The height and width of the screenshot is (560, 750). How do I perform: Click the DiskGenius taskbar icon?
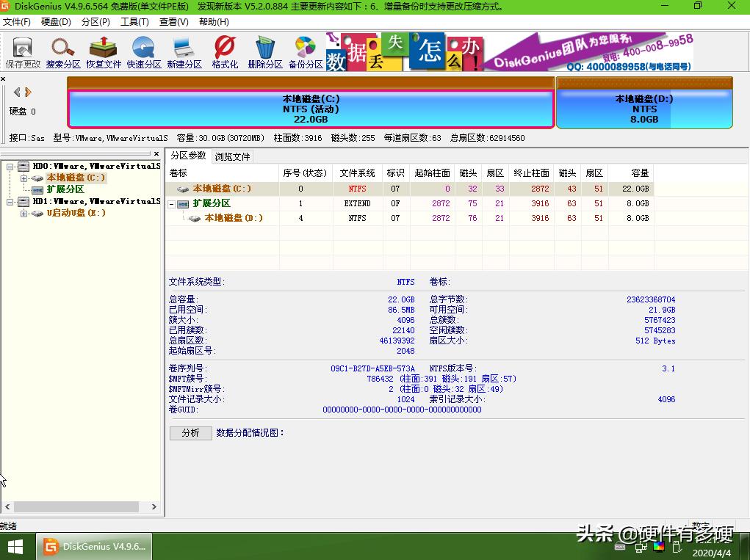click(94, 546)
